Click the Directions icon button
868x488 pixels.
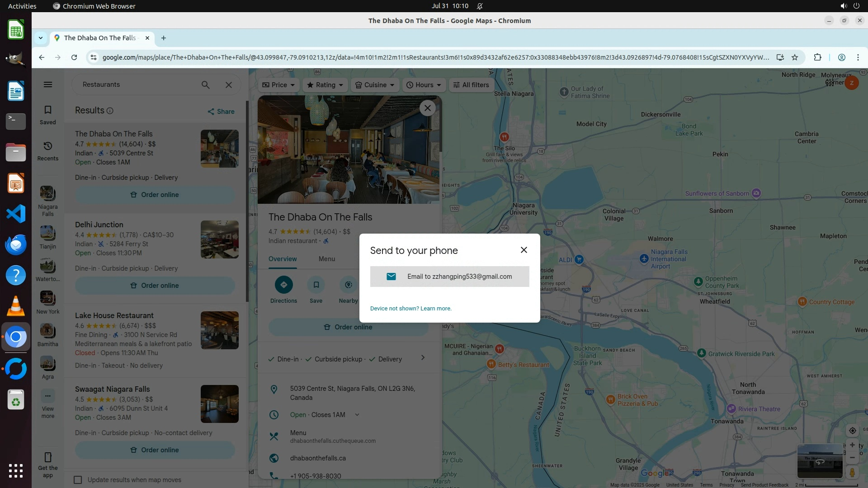283,285
